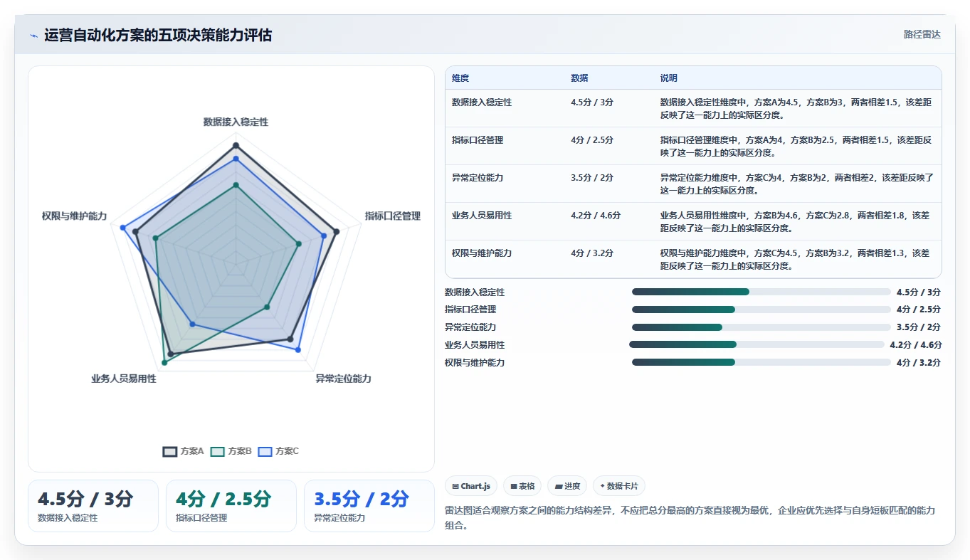Click the 数据接入稳定性 progress bar
The width and height of the screenshot is (970, 560).
(761, 292)
